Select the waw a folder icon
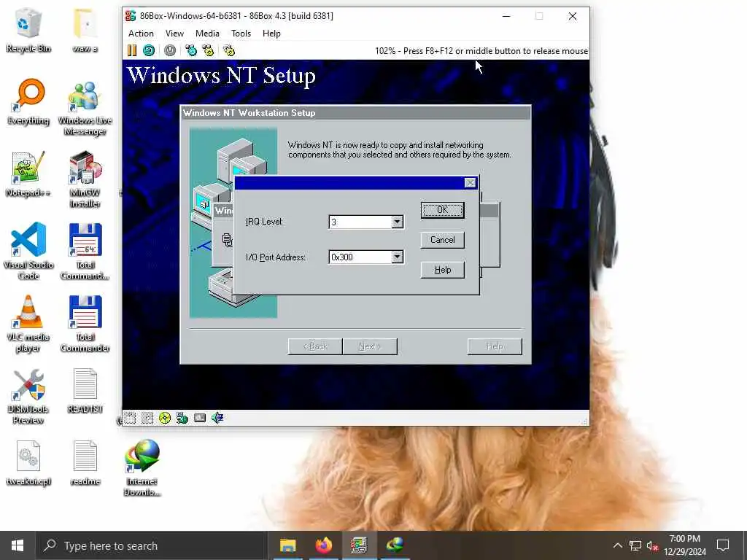The image size is (747, 560). 85,31
